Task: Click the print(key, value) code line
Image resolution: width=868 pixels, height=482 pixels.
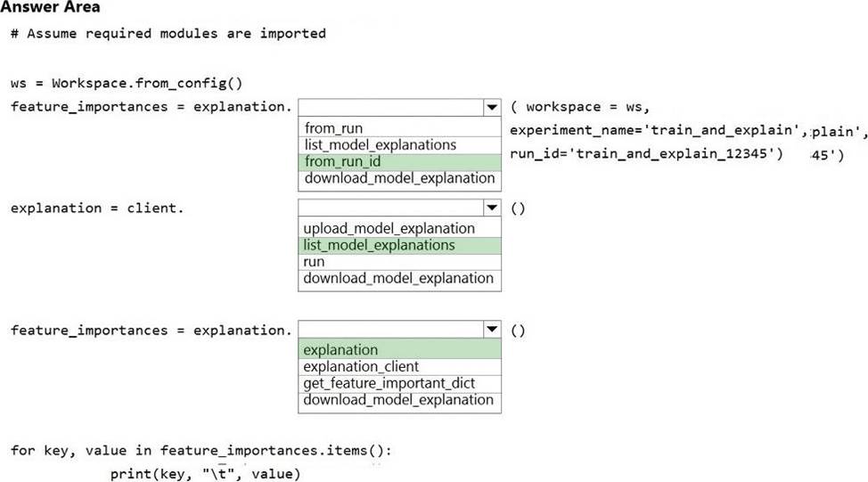Action: tap(206, 473)
